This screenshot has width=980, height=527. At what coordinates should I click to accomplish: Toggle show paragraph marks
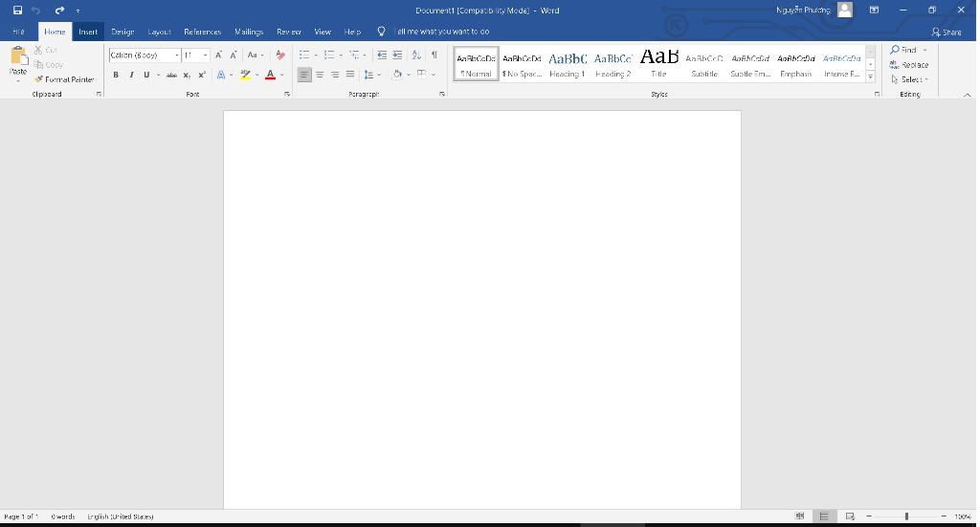point(434,55)
